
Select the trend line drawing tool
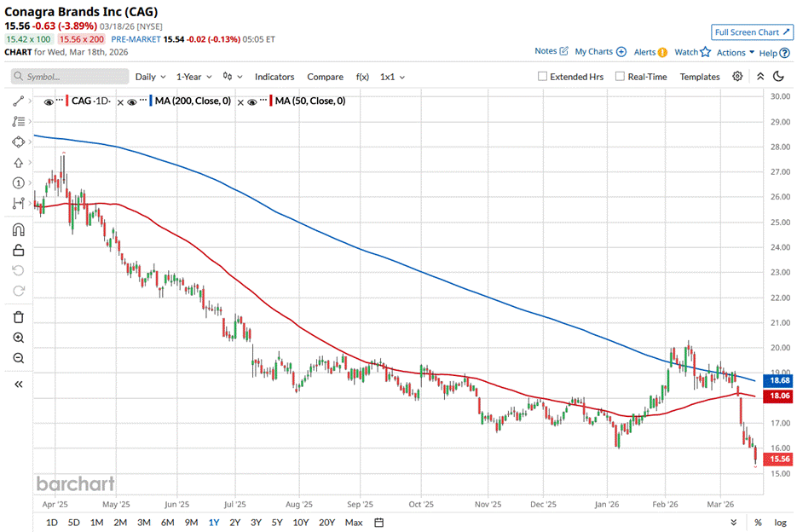[18, 101]
